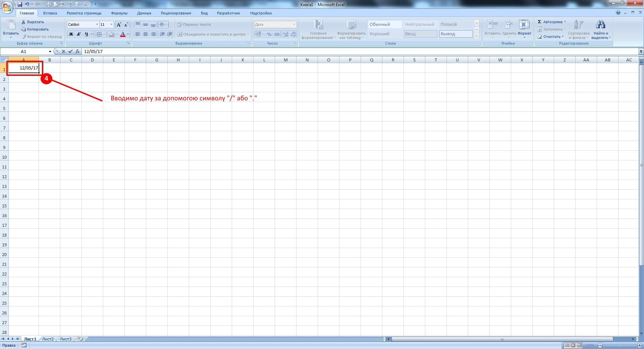Image resolution: width=644 pixels, height=349 pixels.
Task: Apply cell borders
Action: point(99,34)
